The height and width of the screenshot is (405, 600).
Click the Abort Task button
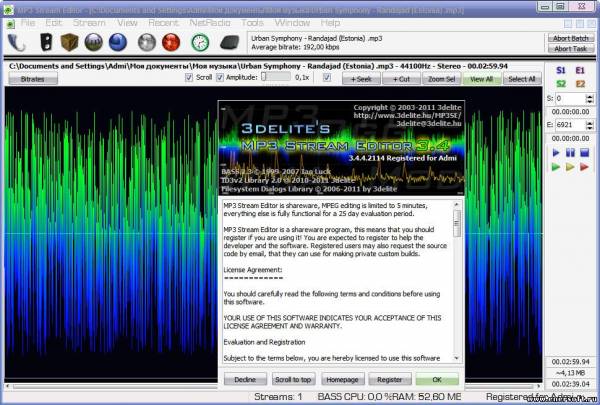pyautogui.click(x=571, y=49)
